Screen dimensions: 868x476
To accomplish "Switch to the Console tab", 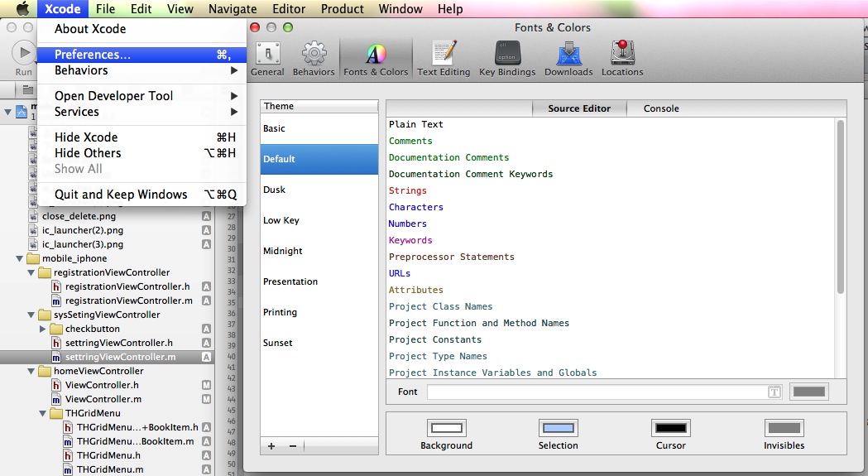I will 661,108.
